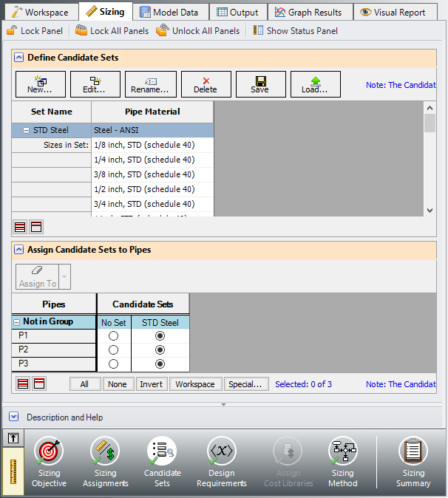Image resolution: width=448 pixels, height=498 pixels.
Task: Select No Set radio for pipe P1
Action: click(x=114, y=336)
